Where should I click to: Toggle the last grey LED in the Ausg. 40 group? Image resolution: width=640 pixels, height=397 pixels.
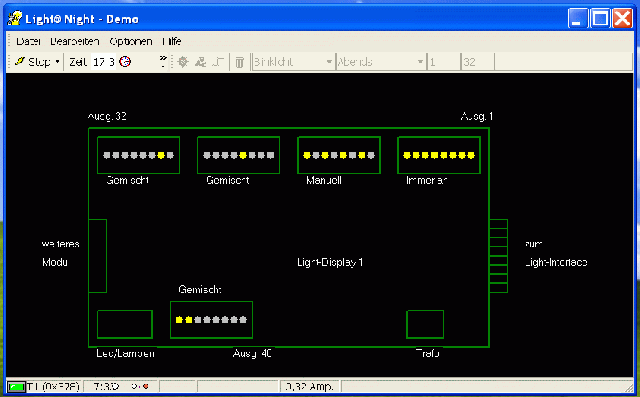click(x=243, y=319)
